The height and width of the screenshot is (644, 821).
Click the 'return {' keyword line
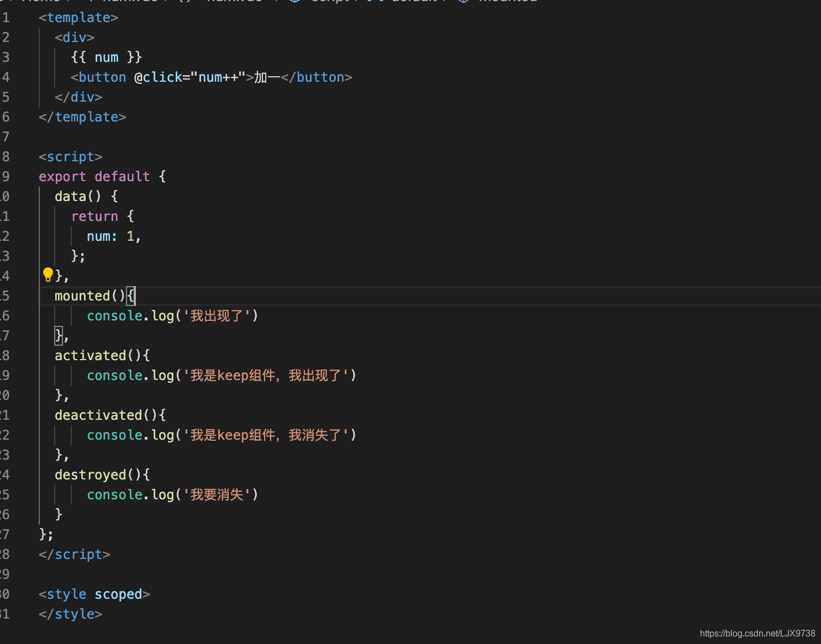tap(103, 217)
